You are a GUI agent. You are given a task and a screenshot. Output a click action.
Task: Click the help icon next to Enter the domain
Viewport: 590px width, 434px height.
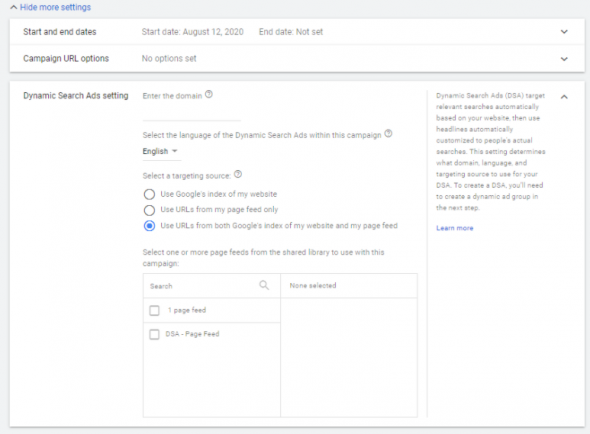[x=208, y=94]
